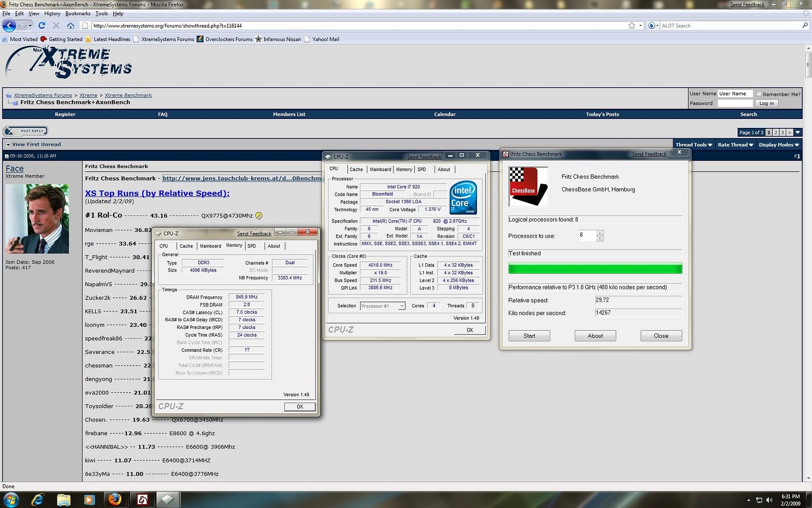This screenshot has height=508, width=812.
Task: Open Windows Media Player from taskbar
Action: (89, 500)
